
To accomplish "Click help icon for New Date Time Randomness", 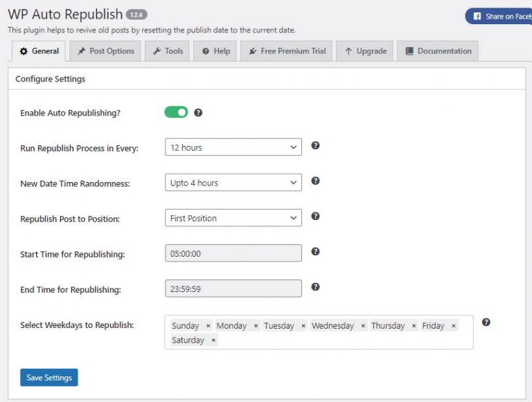I will click(x=315, y=181).
